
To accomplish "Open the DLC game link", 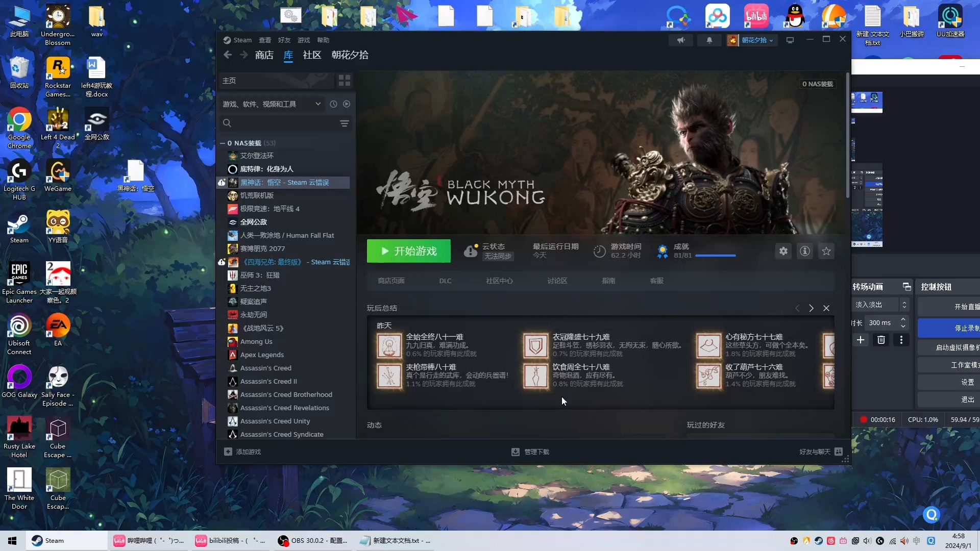I will [x=445, y=281].
